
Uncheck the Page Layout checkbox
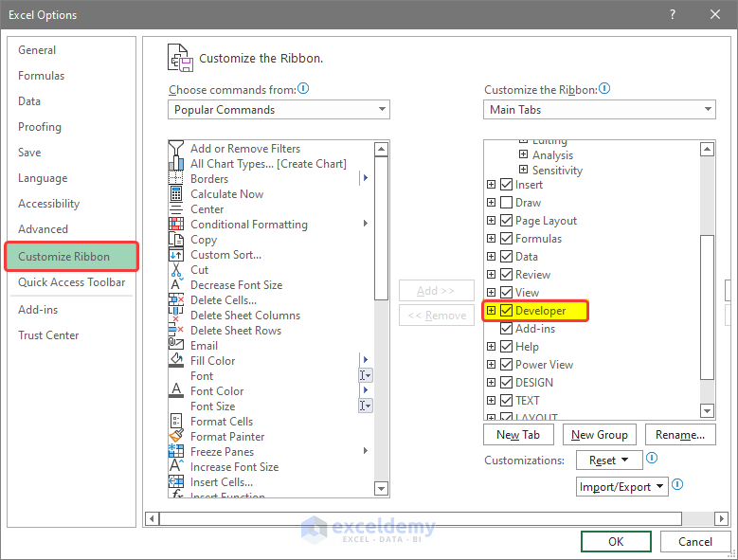[x=507, y=220]
